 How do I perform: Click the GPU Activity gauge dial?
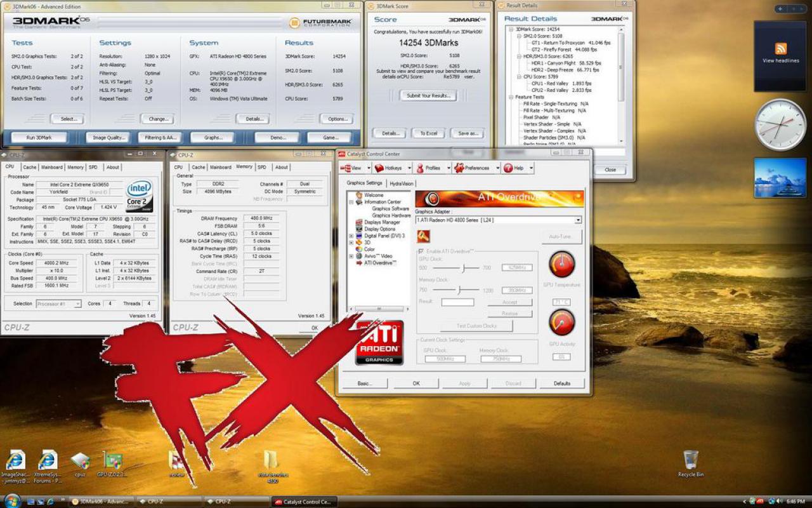coord(561,322)
